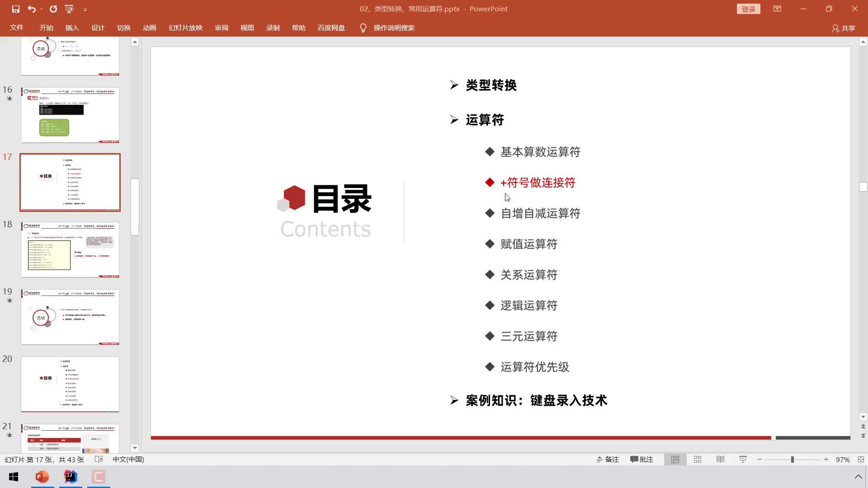
Task: Click the zoom slider control
Action: [793, 460]
